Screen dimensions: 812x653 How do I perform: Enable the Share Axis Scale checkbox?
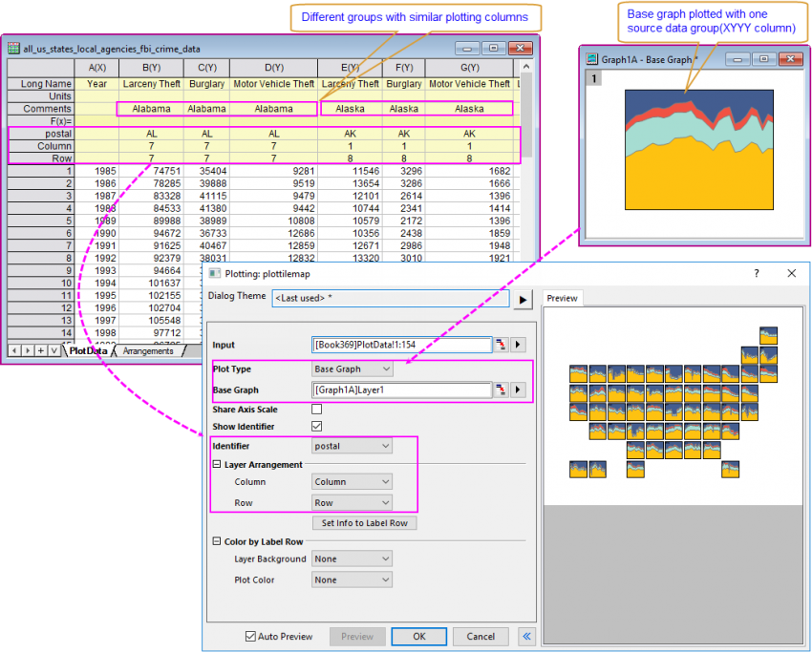[317, 410]
